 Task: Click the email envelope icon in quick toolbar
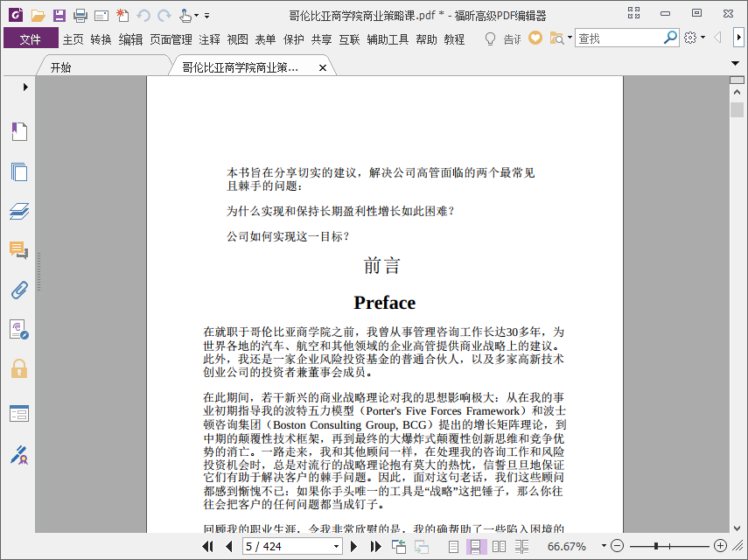click(101, 17)
